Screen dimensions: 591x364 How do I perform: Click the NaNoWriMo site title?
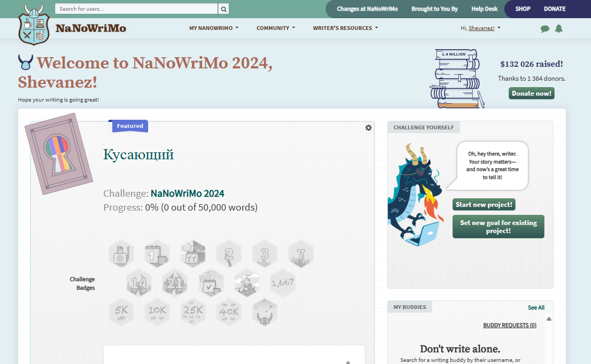(x=91, y=28)
